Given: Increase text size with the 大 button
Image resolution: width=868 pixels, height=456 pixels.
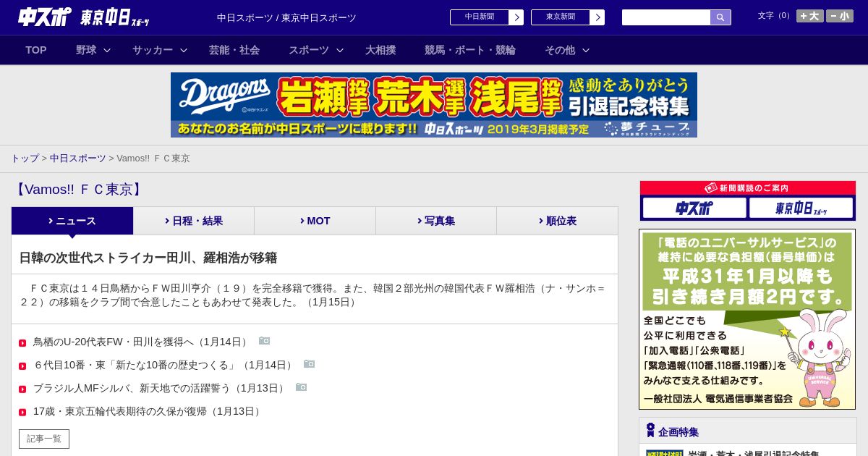Looking at the screenshot, I should [x=810, y=16].
